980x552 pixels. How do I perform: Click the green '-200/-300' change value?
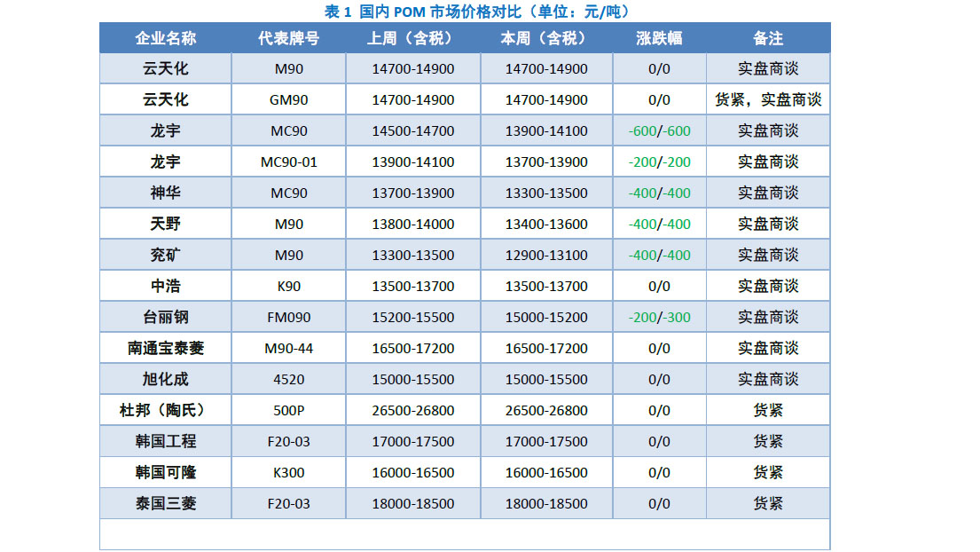tap(659, 318)
